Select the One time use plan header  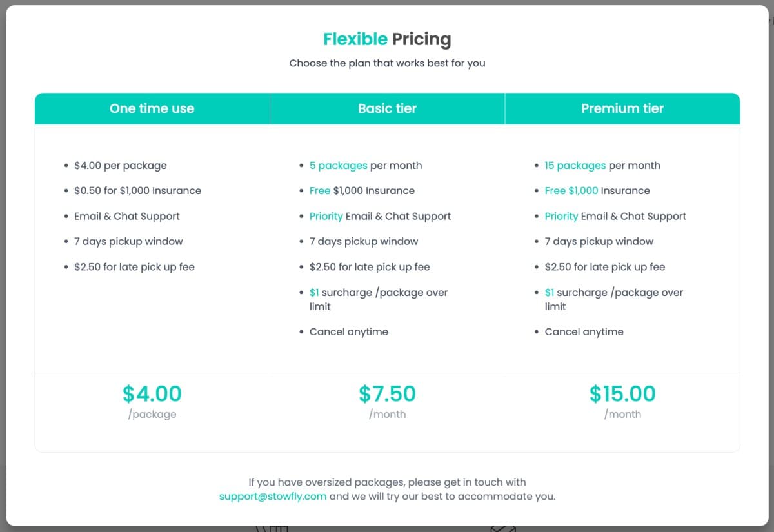[x=152, y=108]
